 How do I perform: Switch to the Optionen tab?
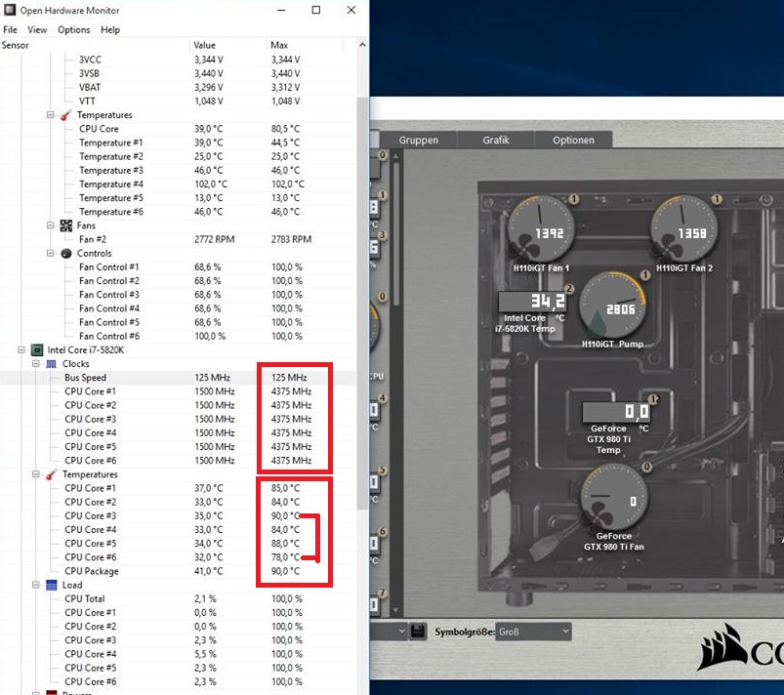click(x=573, y=140)
